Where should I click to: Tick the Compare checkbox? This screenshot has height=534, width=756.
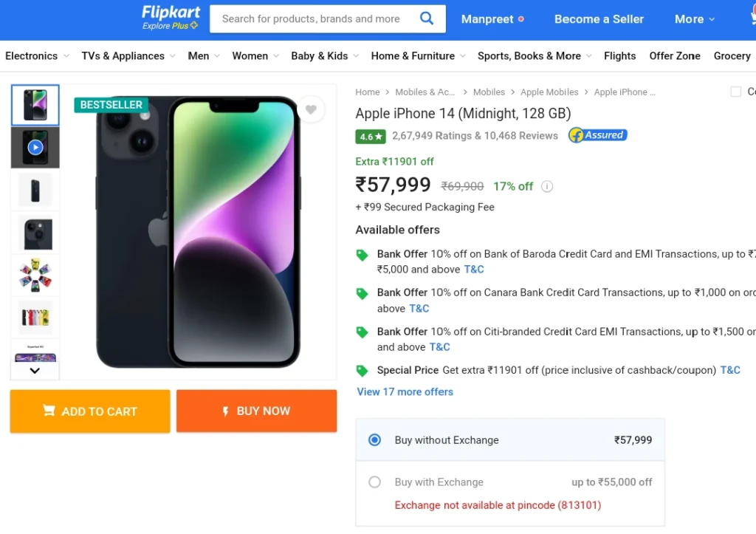(x=736, y=92)
